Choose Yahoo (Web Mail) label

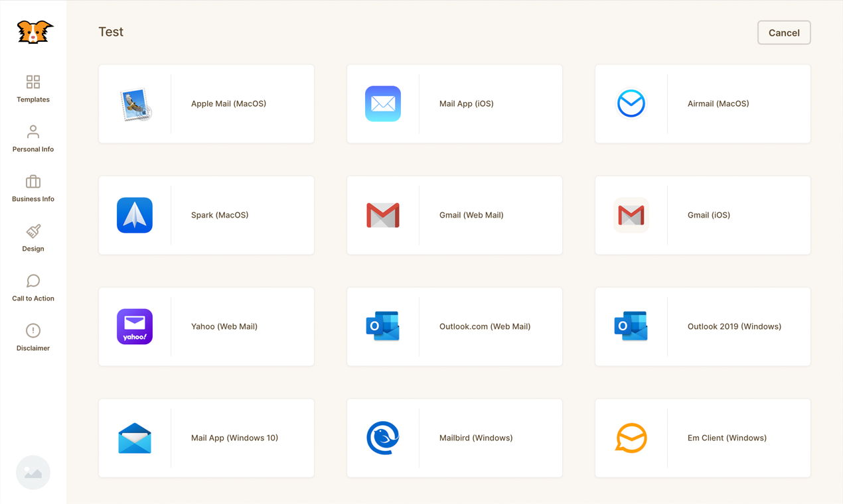[224, 326]
